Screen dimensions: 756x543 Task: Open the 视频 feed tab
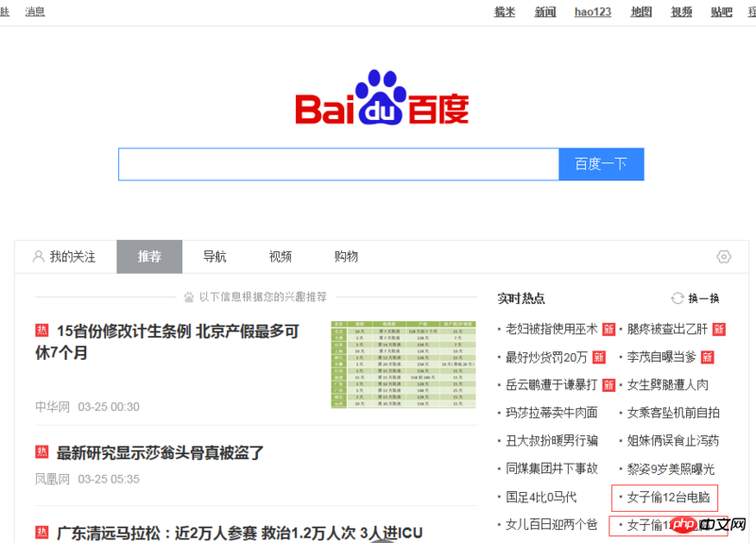(280, 256)
